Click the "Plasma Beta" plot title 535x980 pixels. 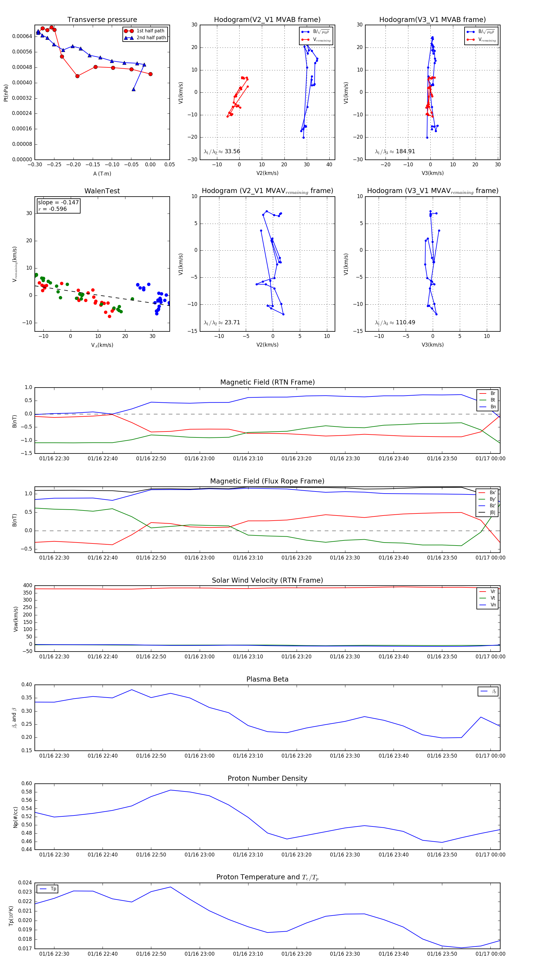pyautogui.click(x=267, y=679)
